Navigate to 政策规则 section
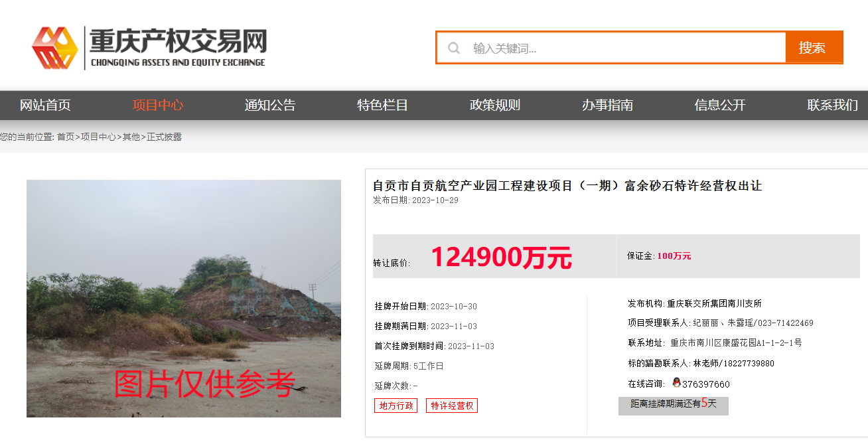868x446 pixels. [x=495, y=105]
